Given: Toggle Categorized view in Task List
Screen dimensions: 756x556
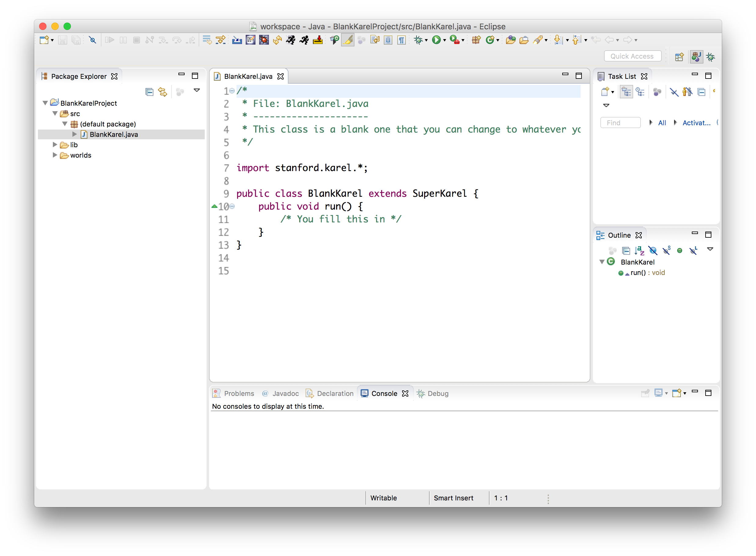Looking at the screenshot, I should pyautogui.click(x=626, y=92).
